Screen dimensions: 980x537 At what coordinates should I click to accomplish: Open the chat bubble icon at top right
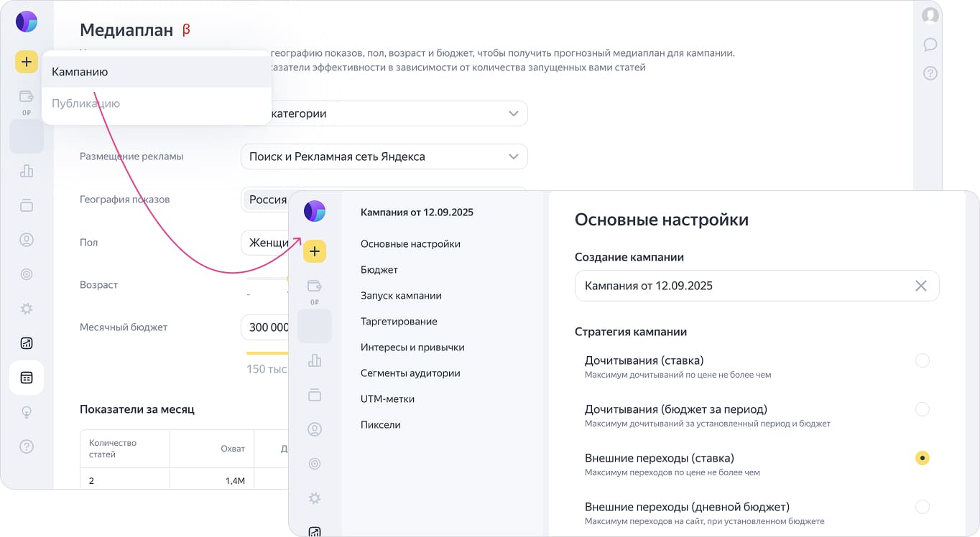(930, 45)
